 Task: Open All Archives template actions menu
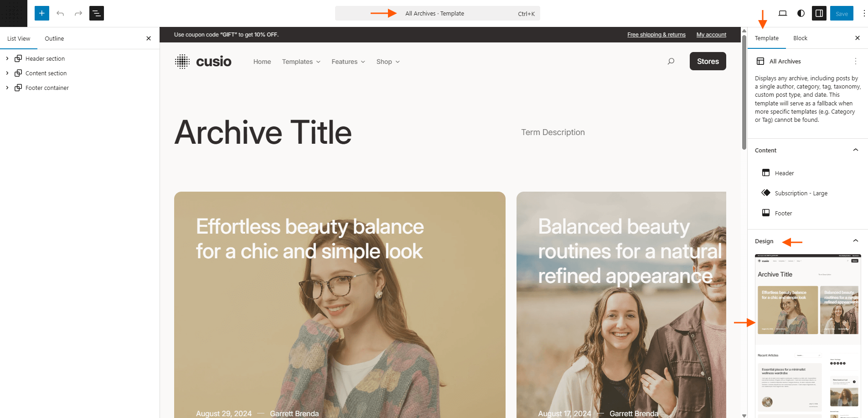tap(856, 61)
